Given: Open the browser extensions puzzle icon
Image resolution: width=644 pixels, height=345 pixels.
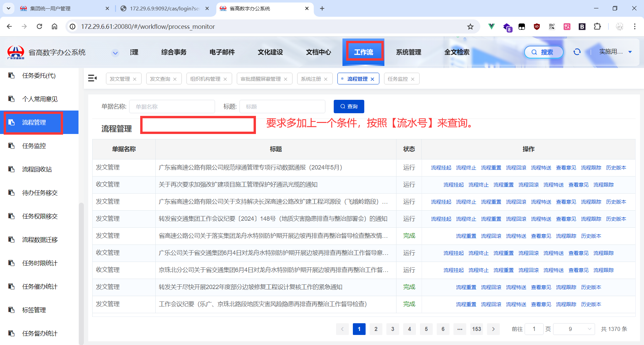Looking at the screenshot, I should pyautogui.click(x=597, y=26).
